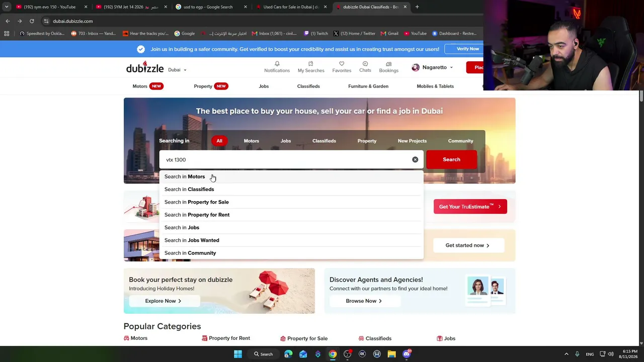Open Microsoft Edge from the taskbar
The image size is (644, 362).
tap(288, 354)
